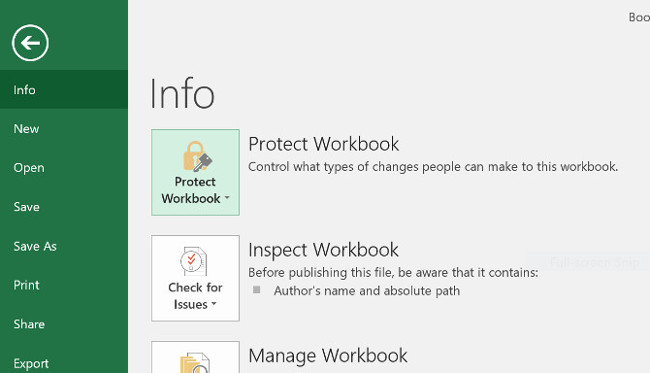Image resolution: width=650 pixels, height=373 pixels.
Task: Click the back arrow to return to workbook
Action: (30, 43)
